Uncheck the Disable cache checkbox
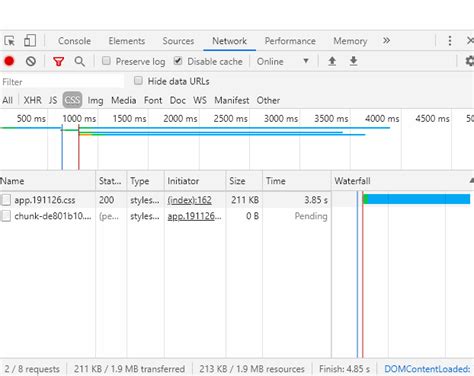Screen dimensions: 474x376 coord(178,61)
